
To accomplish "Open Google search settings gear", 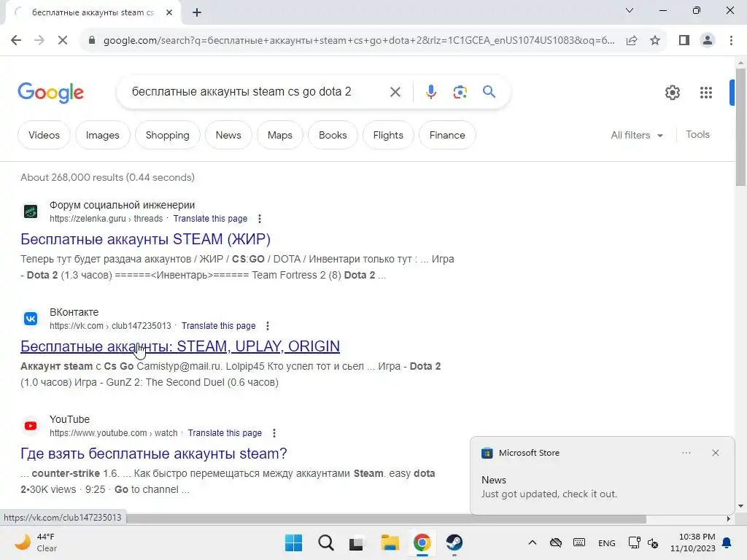I will [672, 93].
